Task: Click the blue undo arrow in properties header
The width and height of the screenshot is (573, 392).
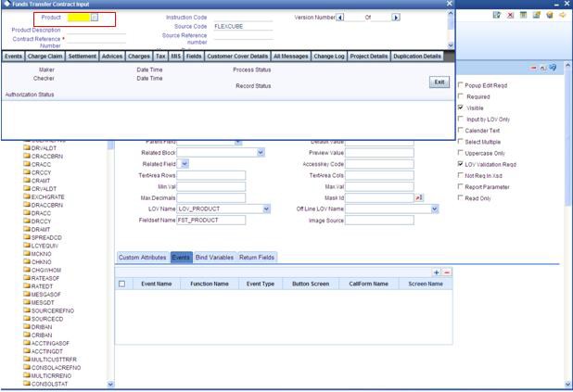Action: pyautogui.click(x=553, y=68)
